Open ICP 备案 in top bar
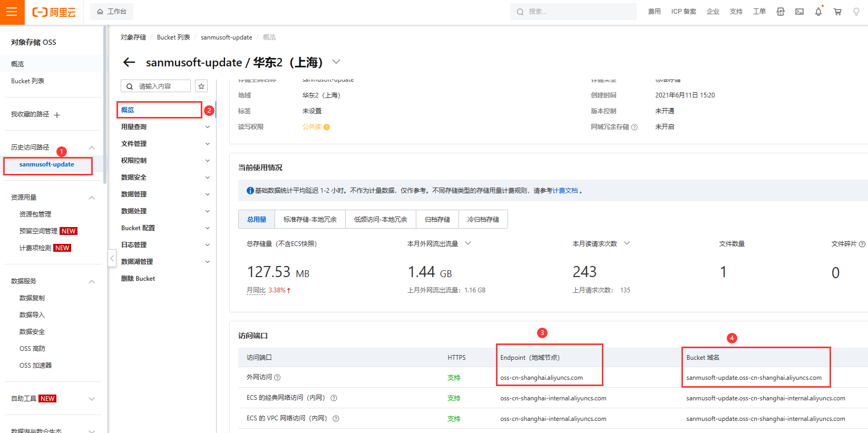The width and height of the screenshot is (868, 433). point(684,12)
